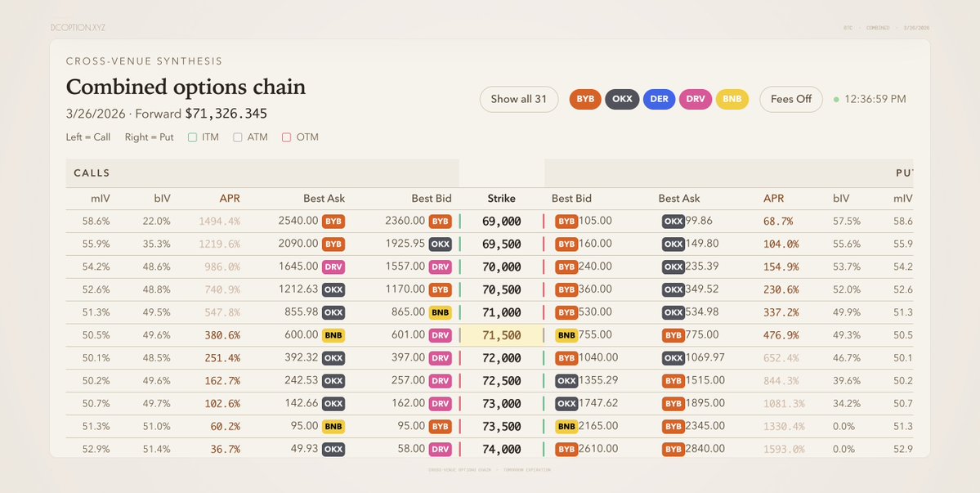The height and width of the screenshot is (493, 980).
Task: Select the highlighted 71,500 strike cell
Action: 501,335
